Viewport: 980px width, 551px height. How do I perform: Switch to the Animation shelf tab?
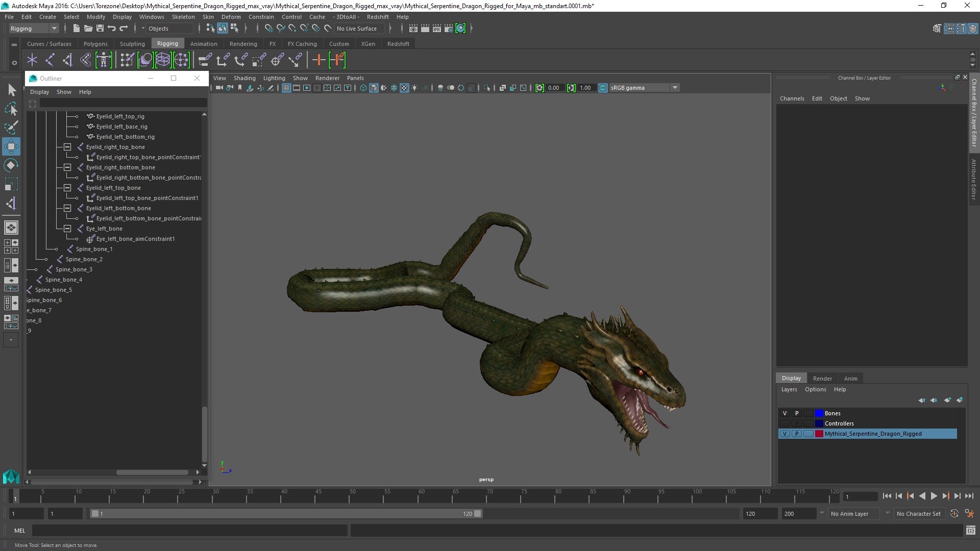pyautogui.click(x=204, y=44)
